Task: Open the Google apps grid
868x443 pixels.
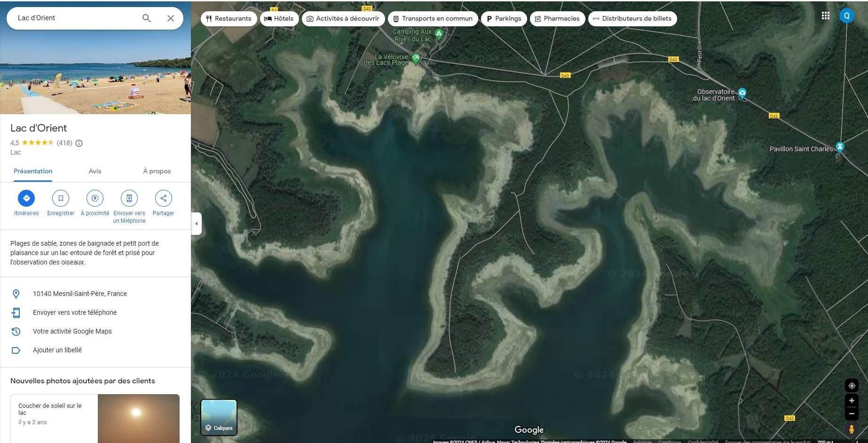Action: (x=825, y=16)
